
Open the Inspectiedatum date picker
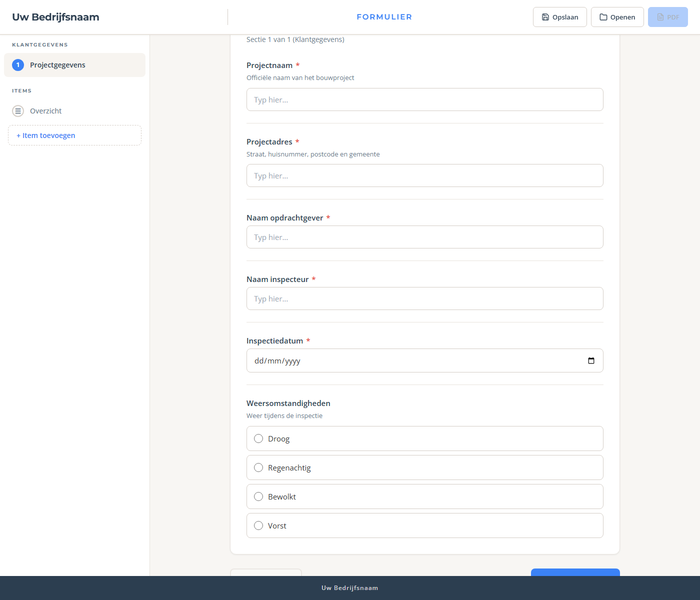[424, 360]
